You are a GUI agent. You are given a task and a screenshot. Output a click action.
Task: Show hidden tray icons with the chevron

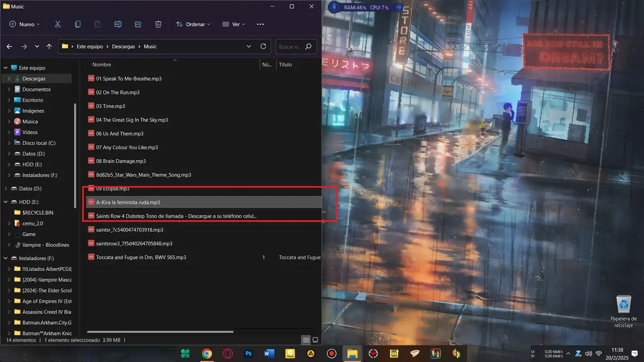(568, 353)
